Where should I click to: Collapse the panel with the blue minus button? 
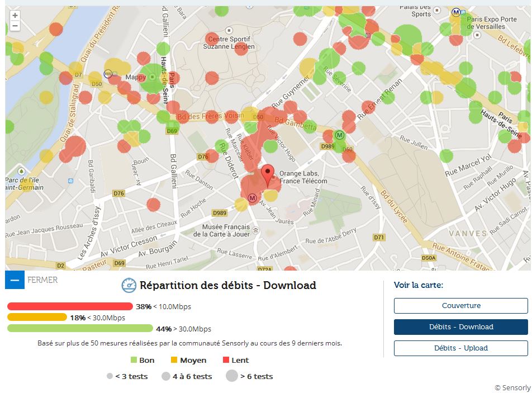(15, 280)
